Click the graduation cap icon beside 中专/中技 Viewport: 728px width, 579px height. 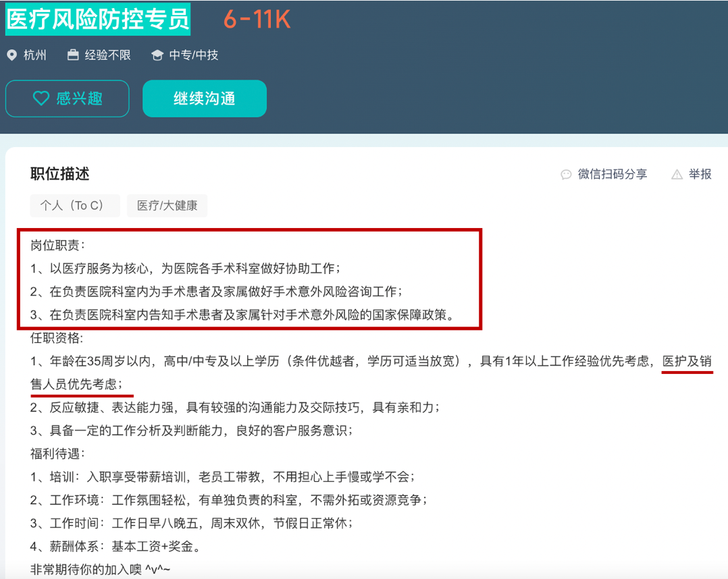point(157,55)
